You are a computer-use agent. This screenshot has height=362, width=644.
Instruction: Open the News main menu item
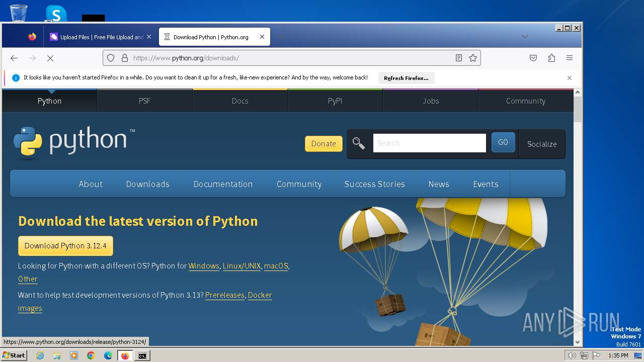tap(439, 184)
